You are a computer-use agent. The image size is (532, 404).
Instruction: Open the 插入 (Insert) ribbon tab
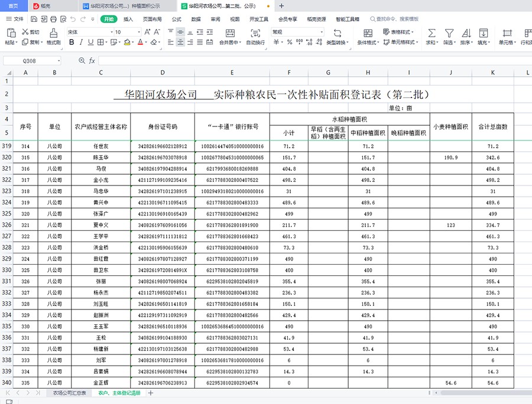[x=128, y=19]
